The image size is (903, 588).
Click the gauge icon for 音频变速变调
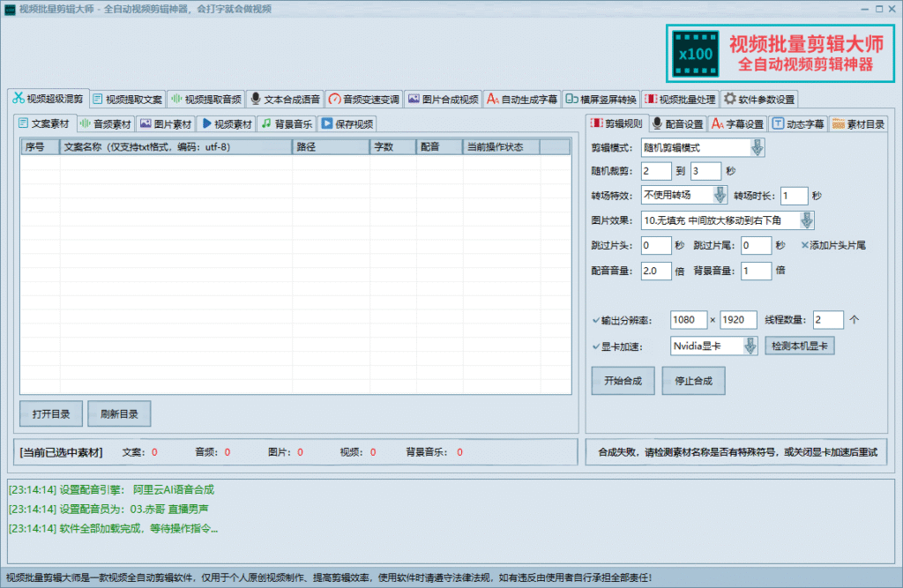click(x=334, y=99)
